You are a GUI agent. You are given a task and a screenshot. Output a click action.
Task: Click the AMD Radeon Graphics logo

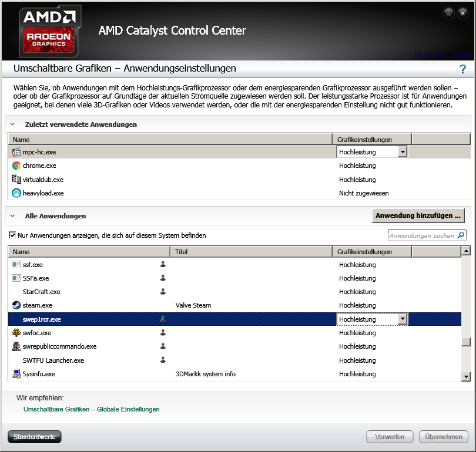point(50,31)
